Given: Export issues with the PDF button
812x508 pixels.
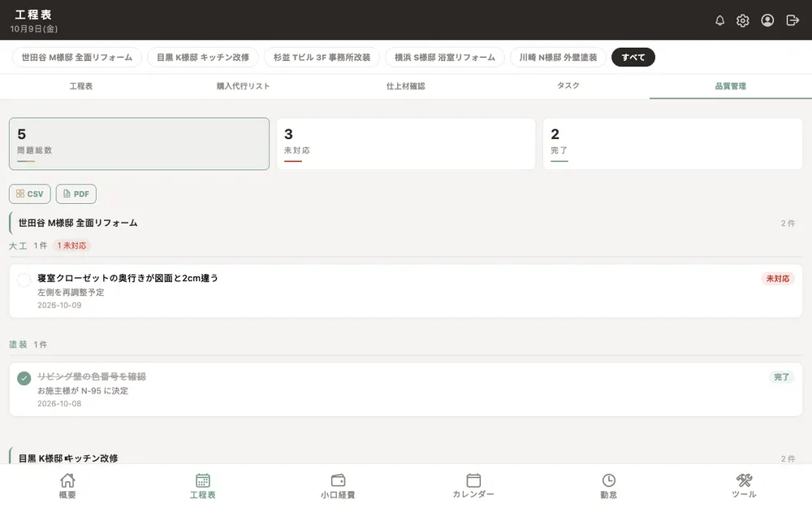Looking at the screenshot, I should pos(76,194).
